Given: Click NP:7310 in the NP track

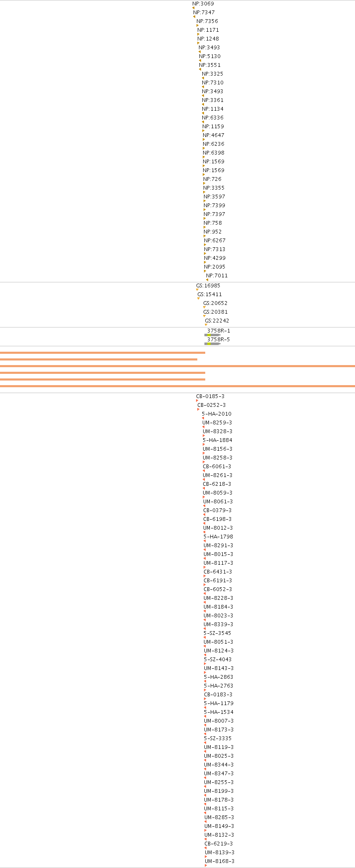Looking at the screenshot, I should pyautogui.click(x=213, y=83).
